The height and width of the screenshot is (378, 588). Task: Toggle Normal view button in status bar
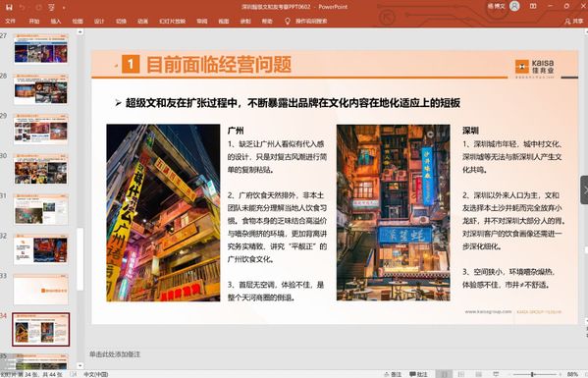point(444,374)
